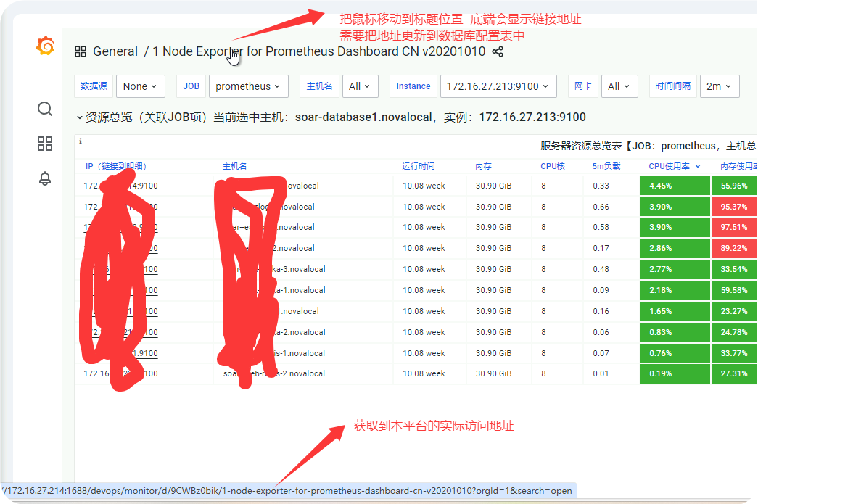Open the 数据源 None dropdown
This screenshot has width=861, height=504.
coord(140,86)
